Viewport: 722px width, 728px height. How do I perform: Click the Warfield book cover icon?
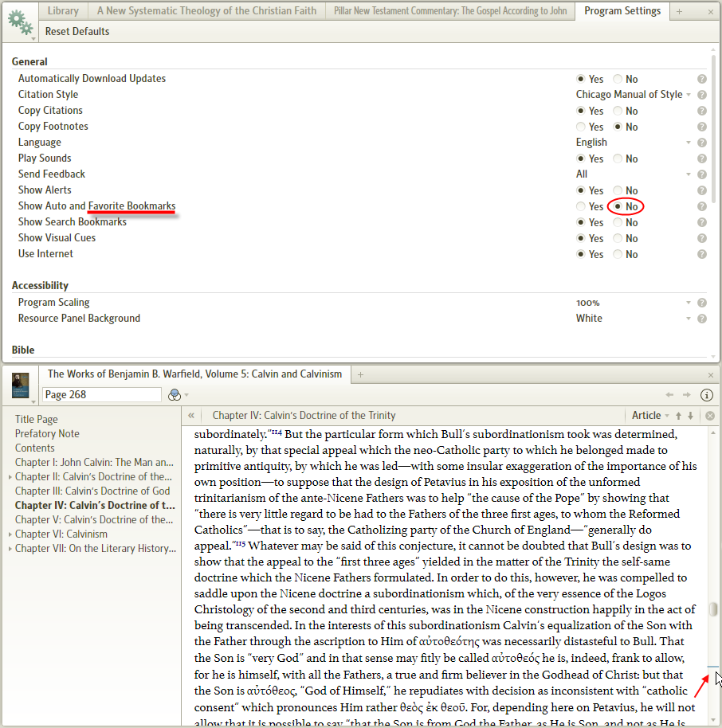(20, 386)
